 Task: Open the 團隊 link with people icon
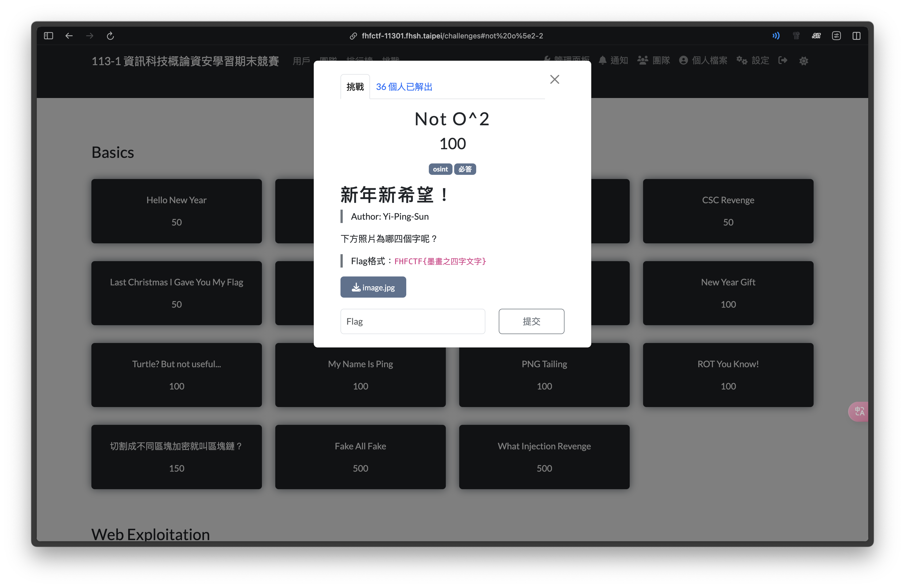[654, 60]
